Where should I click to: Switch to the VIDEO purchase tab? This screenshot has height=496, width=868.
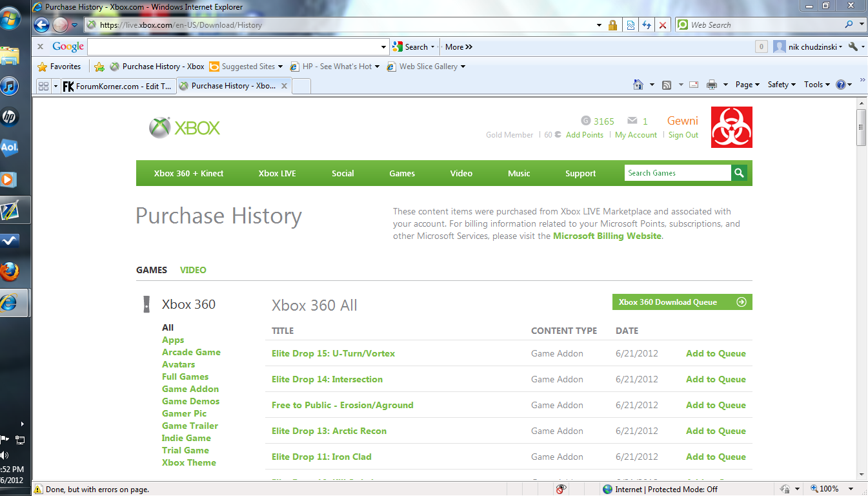click(193, 270)
